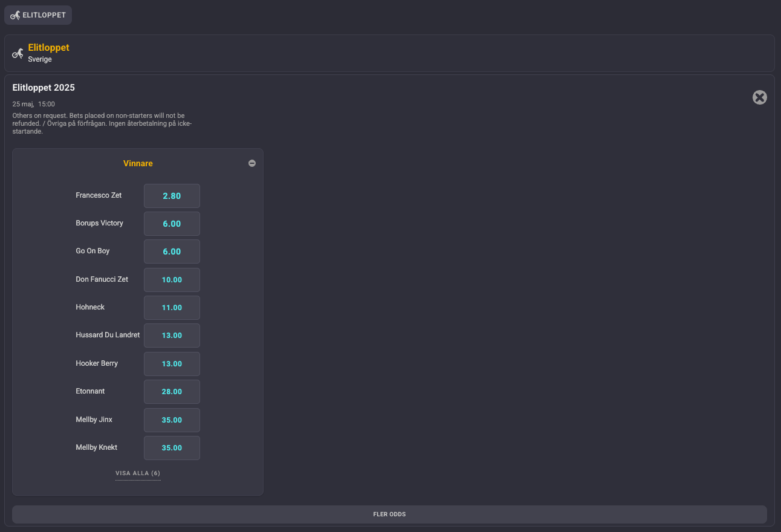
Task: Pick Borups Victory odds 6.00
Action: (x=172, y=224)
